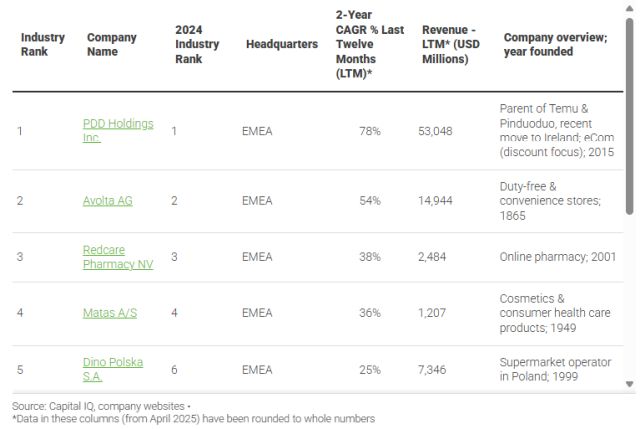Click the Matas A/S link
The image size is (640, 429).
click(x=109, y=313)
